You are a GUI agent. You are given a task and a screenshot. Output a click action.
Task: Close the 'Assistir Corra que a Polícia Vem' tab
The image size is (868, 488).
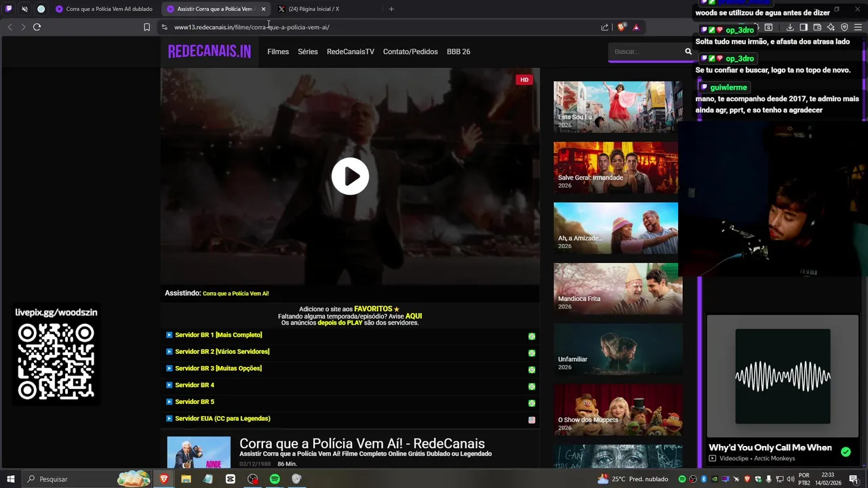263,9
